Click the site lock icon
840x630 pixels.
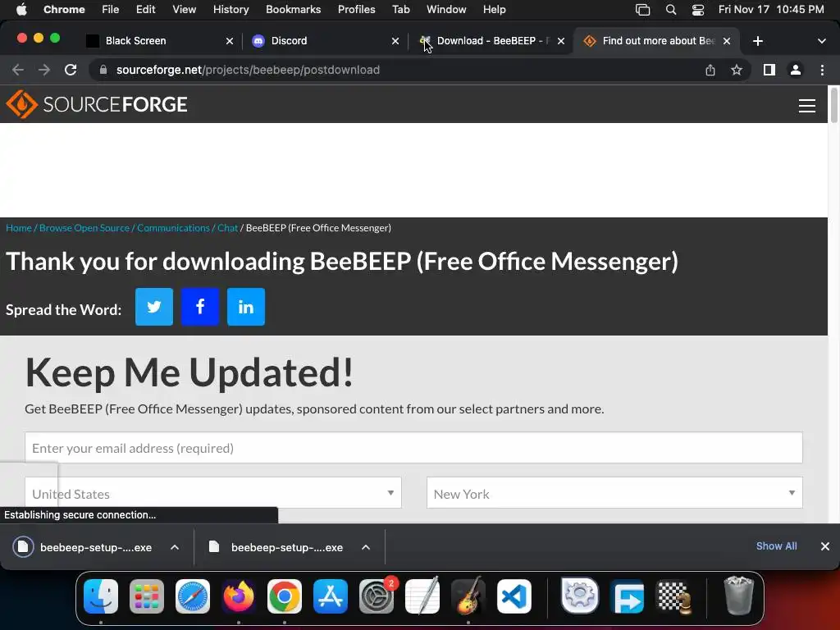pos(103,70)
